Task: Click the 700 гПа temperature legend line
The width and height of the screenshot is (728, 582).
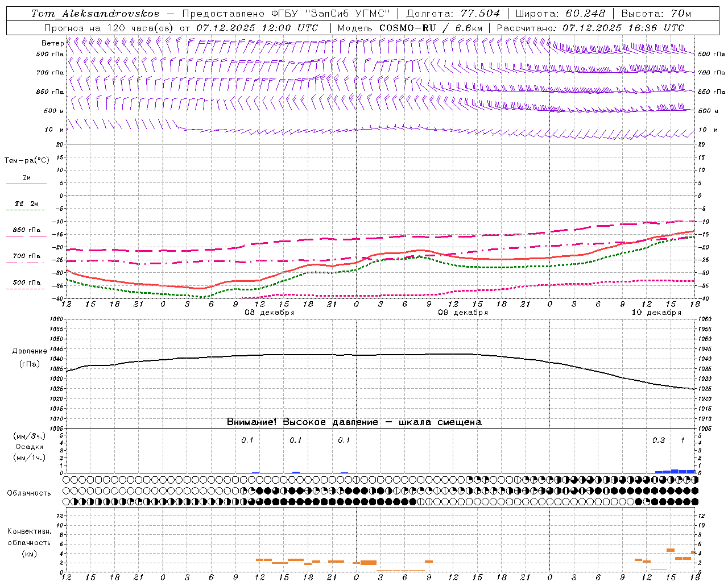Action: pos(26,263)
